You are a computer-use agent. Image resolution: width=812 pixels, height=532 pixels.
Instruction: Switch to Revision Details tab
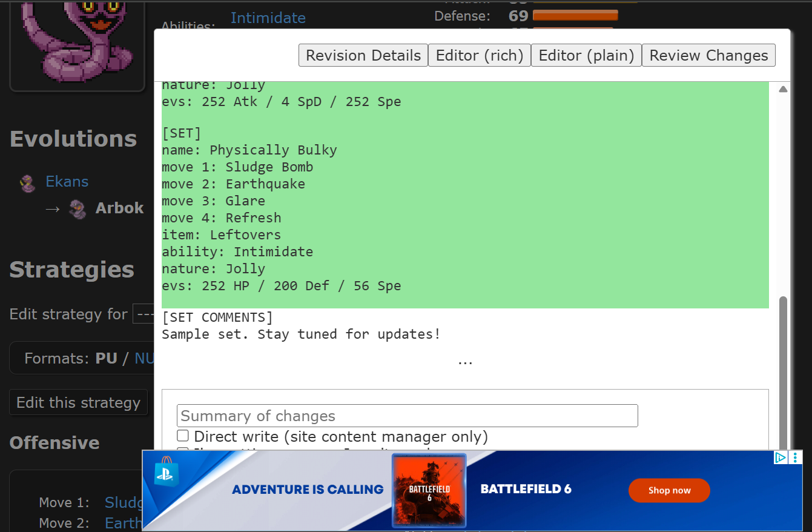[363, 56]
